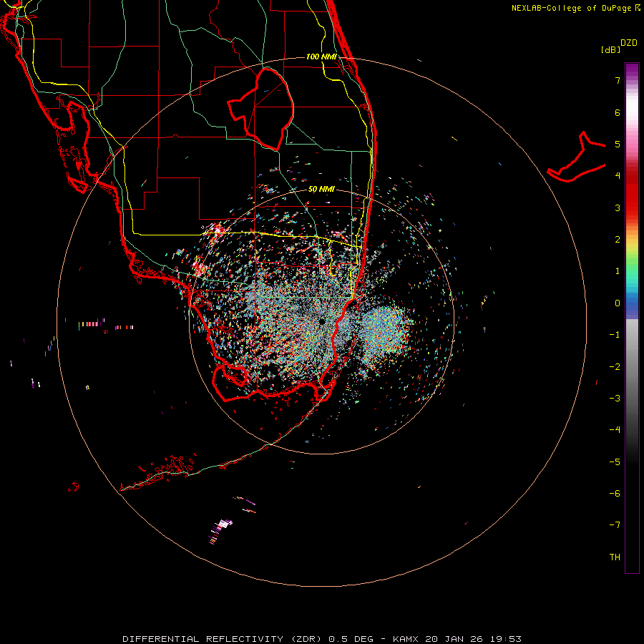Image resolution: width=644 pixels, height=644 pixels.
Task: Click the 2 value on the color scale
Action: (x=618, y=240)
